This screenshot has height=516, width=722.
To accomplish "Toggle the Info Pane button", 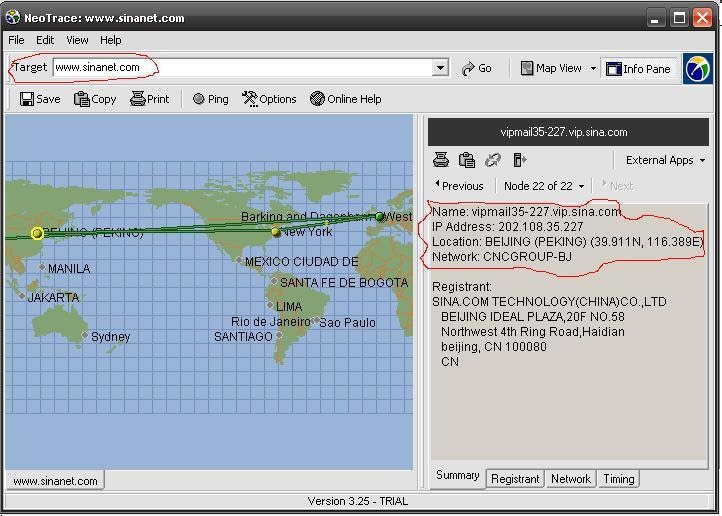I will pos(639,69).
